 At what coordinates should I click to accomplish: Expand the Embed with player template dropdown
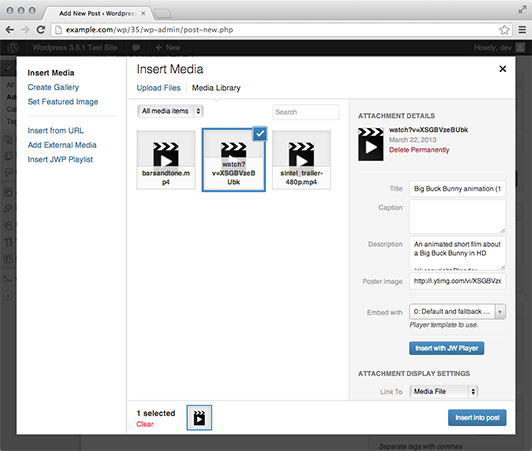tap(457, 312)
